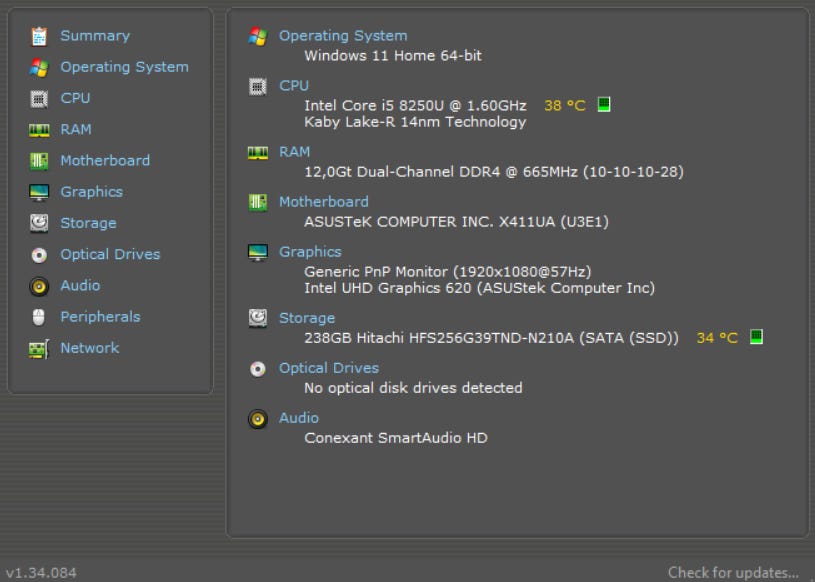Click the RAM stick icon in sidebar
Screen dimensions: 815x582
(x=39, y=130)
